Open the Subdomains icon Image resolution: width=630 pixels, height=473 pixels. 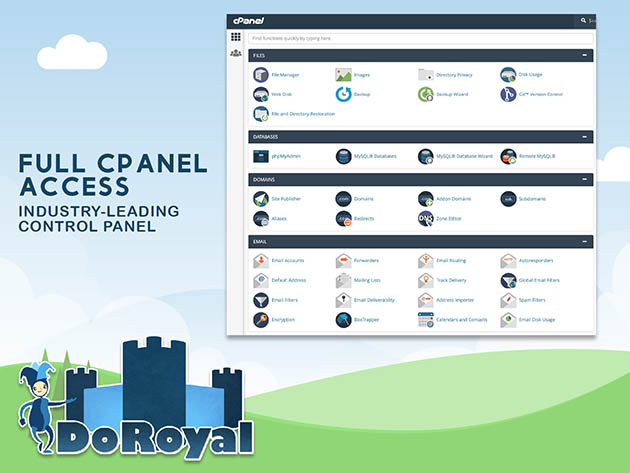coord(508,199)
